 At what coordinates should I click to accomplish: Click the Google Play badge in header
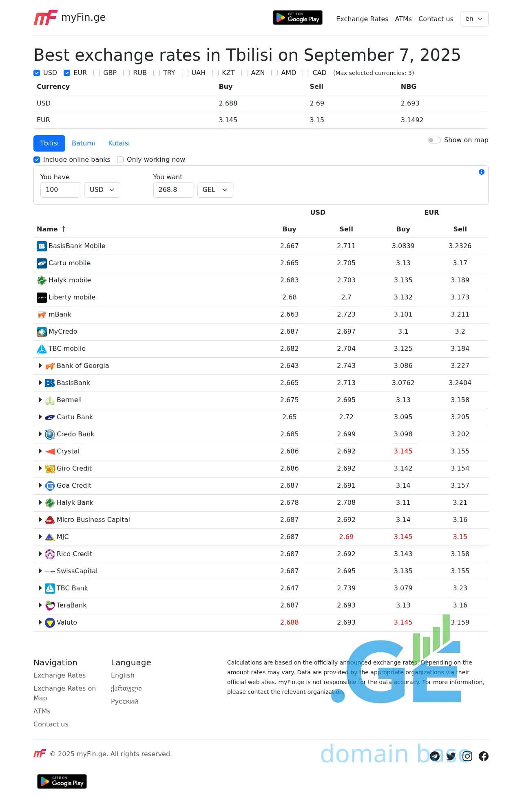pyautogui.click(x=297, y=18)
